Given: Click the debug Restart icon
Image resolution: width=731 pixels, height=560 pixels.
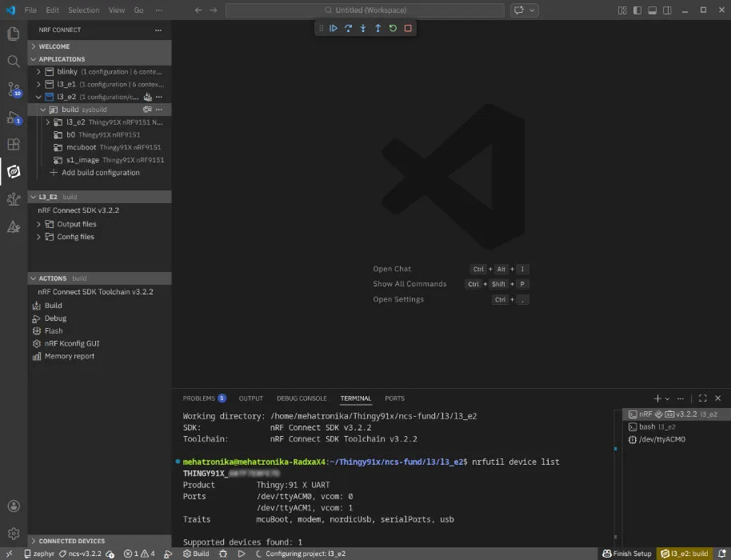Looking at the screenshot, I should [x=393, y=28].
